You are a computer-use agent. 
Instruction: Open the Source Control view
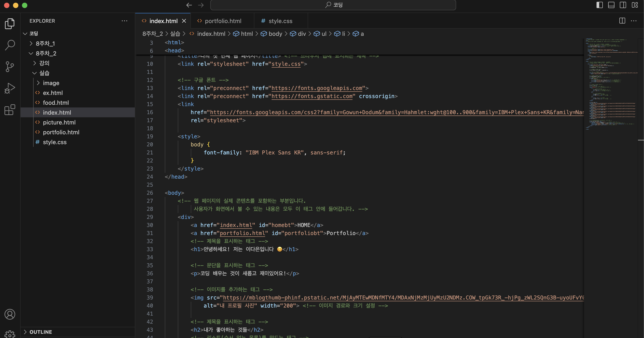pos(10,66)
